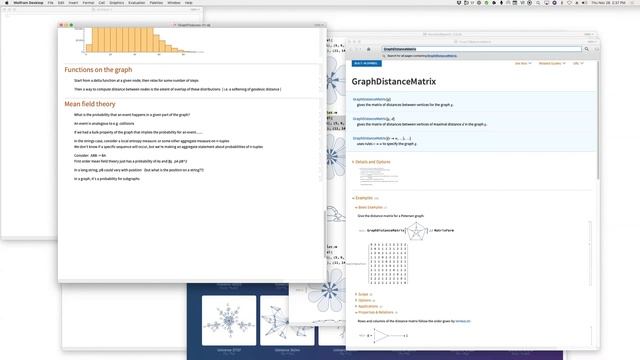The height and width of the screenshot is (360, 640).
Task: Click the GraphDistanceMatrix[g] usage link
Action: click(372, 99)
